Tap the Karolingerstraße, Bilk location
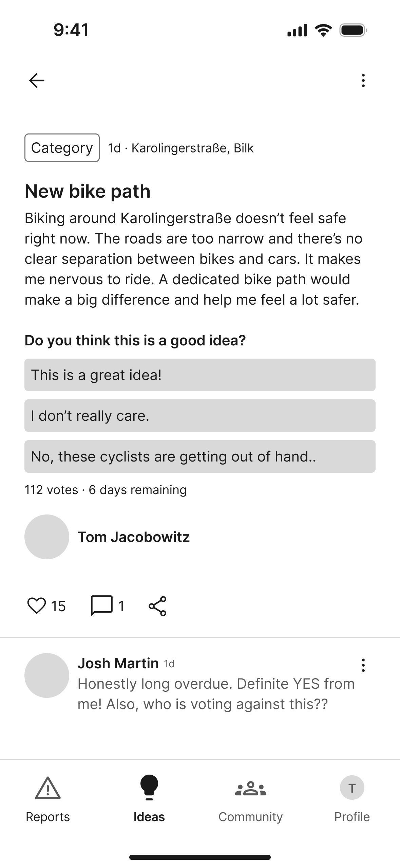Screen dimensions: 400x868 192,148
